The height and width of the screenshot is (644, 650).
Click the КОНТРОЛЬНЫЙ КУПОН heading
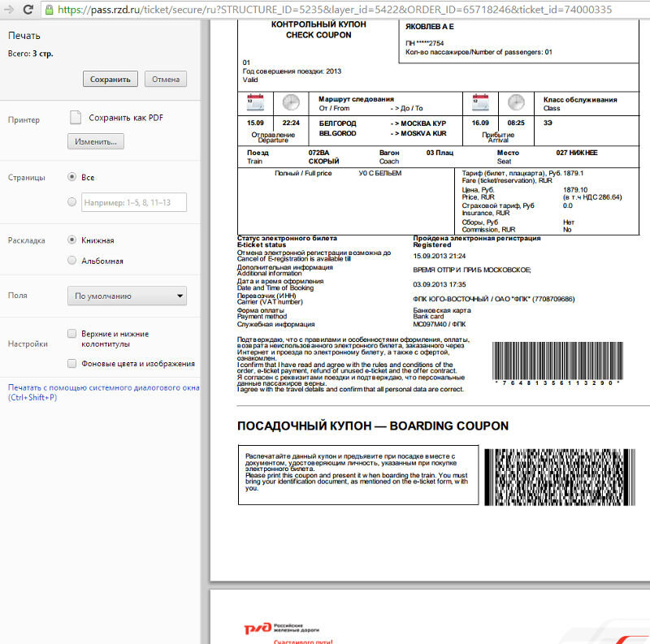pyautogui.click(x=318, y=24)
